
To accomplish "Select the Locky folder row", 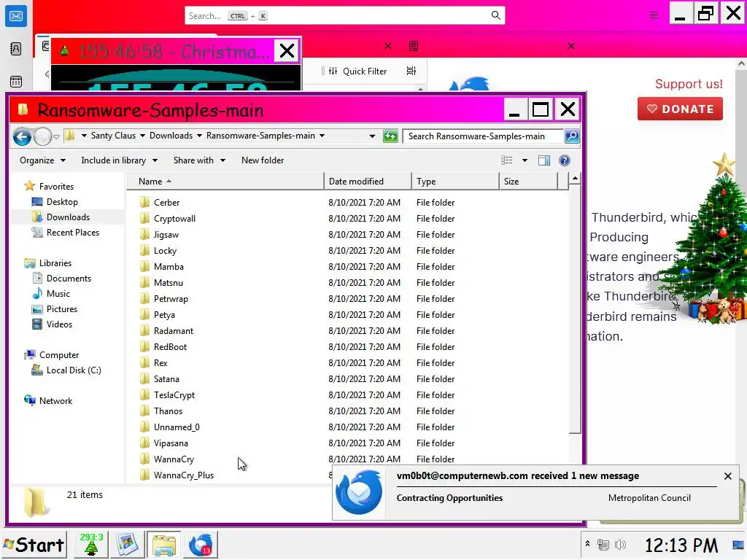I will point(348,251).
